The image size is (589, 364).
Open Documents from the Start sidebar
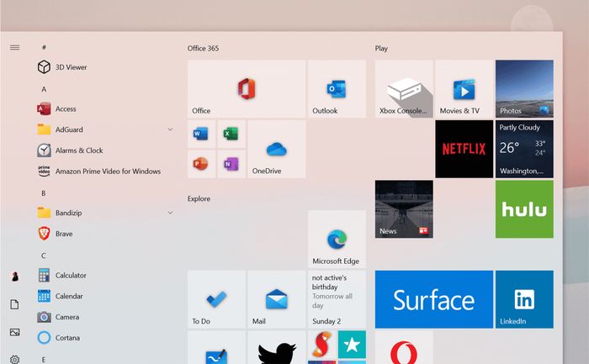[x=14, y=304]
